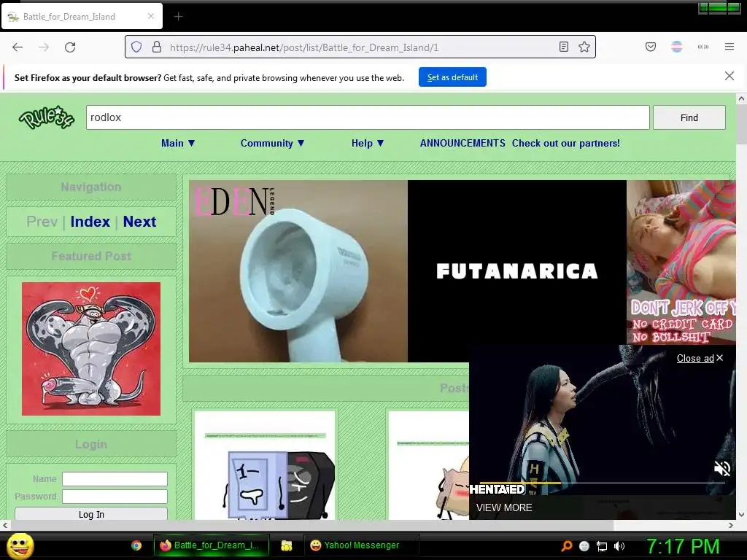This screenshot has height=560, width=747.
Task: Open the smiley face start button
Action: click(20, 545)
